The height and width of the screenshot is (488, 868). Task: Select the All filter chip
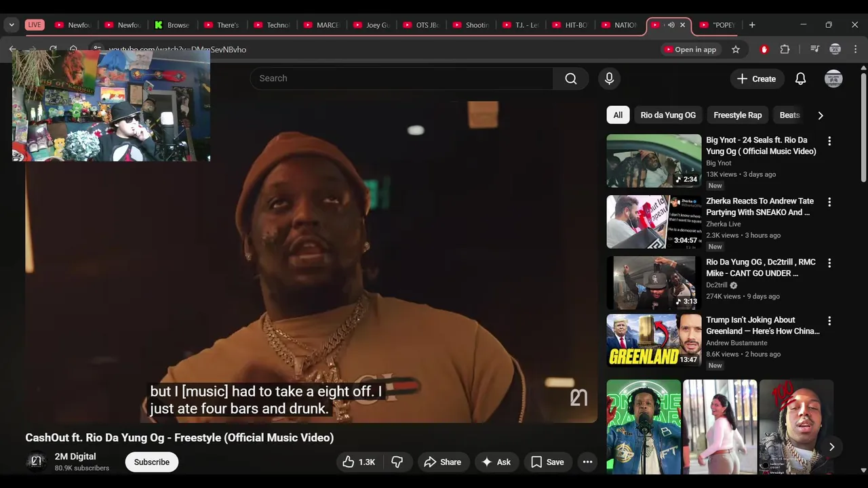coord(618,115)
